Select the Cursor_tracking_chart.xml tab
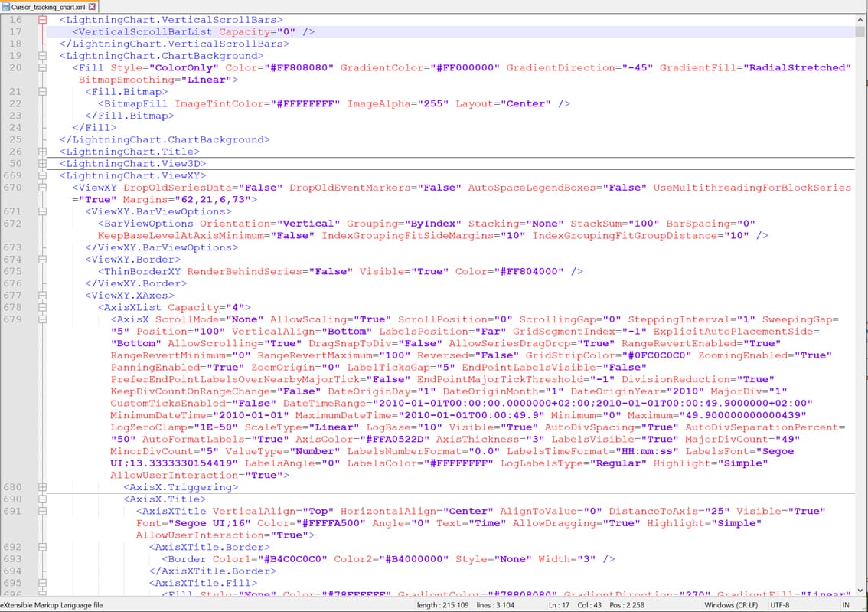Viewport: 868px width, 612px height. pos(47,6)
